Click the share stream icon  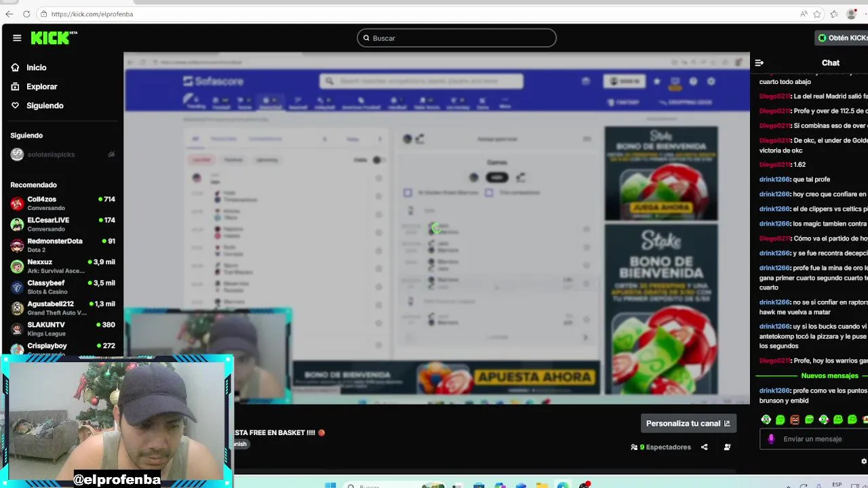pyautogui.click(x=705, y=447)
